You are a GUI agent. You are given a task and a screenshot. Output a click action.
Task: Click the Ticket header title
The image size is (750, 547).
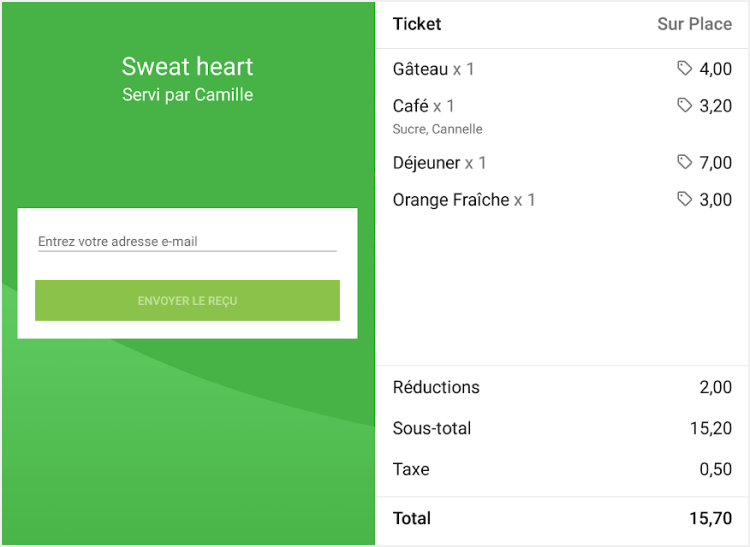tap(417, 24)
